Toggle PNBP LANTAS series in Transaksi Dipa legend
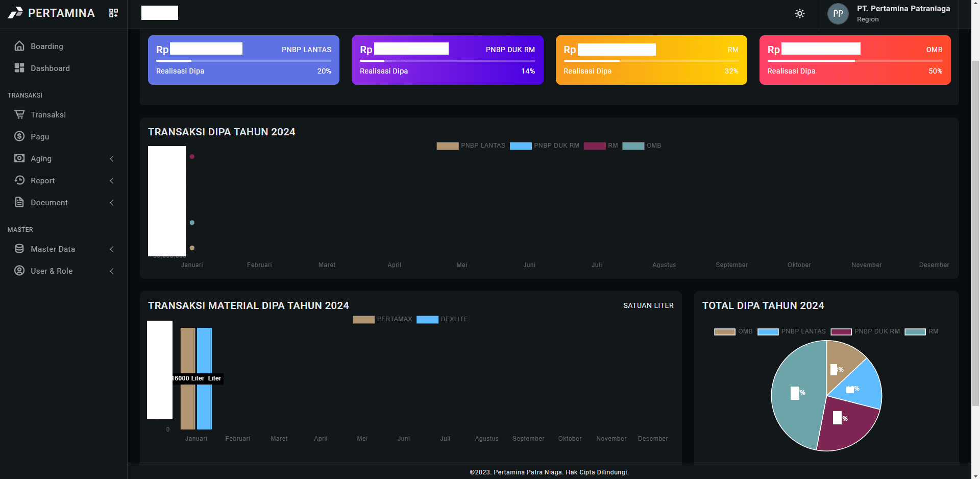The width and height of the screenshot is (980, 479). [x=471, y=146]
